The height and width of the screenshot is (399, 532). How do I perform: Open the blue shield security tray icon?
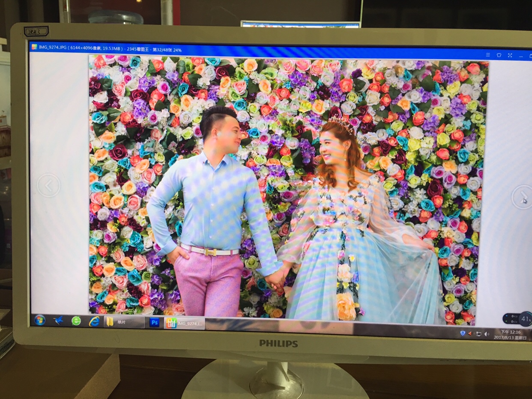(463, 333)
